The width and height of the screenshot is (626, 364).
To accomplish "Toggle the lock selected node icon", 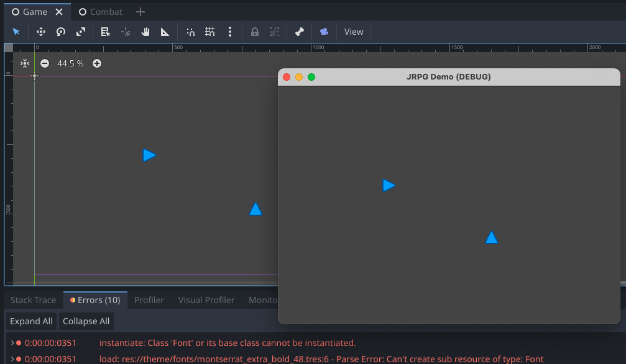I will tap(254, 31).
